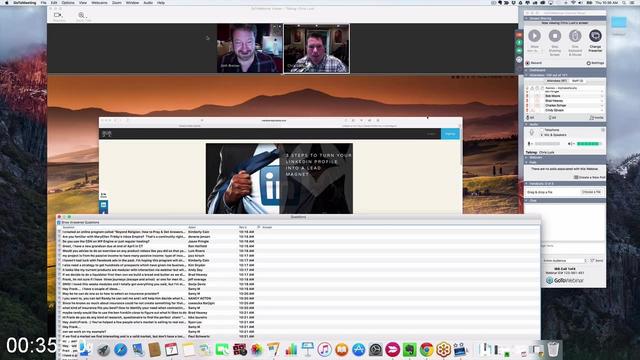Click the left presenter webcam thumbnail
The width and height of the screenshot is (640, 360).
249,49
